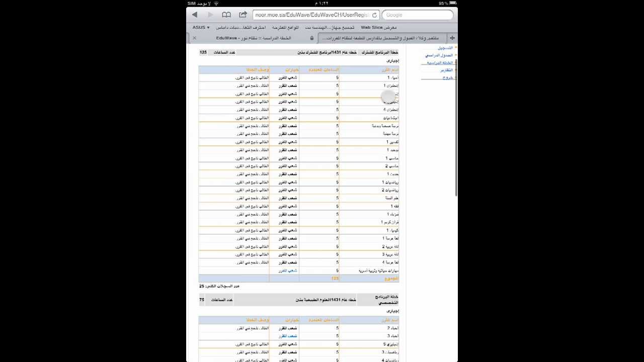Image resolution: width=644 pixels, height=362 pixels.
Task: Click خطة البرنامج التخصصي heading
Action: pyautogui.click(x=386, y=300)
